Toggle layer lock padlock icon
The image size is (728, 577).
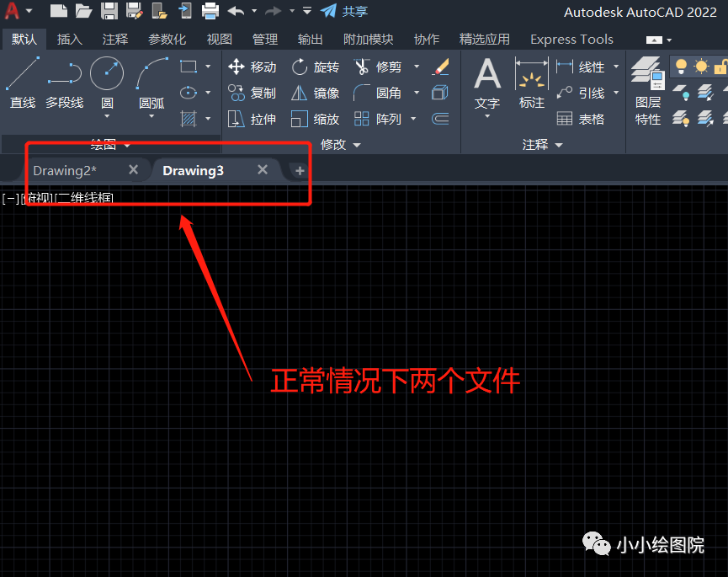pyautogui.click(x=720, y=67)
